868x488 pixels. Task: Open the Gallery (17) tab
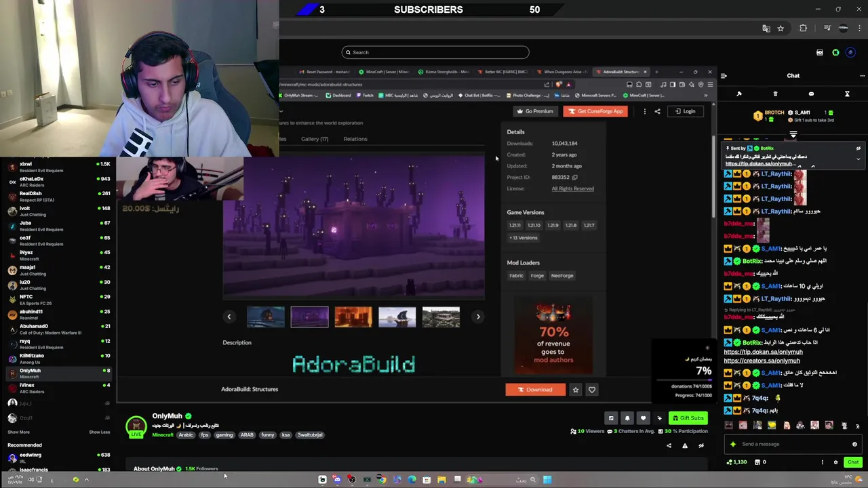315,139
